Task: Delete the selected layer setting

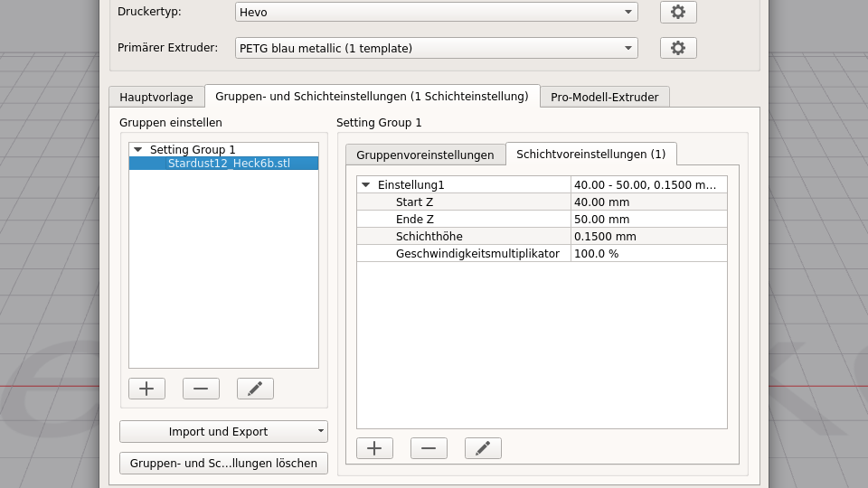Action: pyautogui.click(x=429, y=448)
